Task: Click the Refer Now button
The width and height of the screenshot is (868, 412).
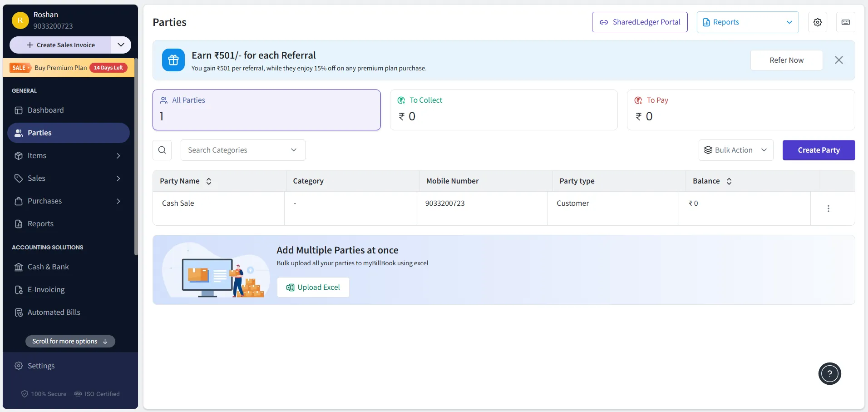Action: pyautogui.click(x=786, y=60)
